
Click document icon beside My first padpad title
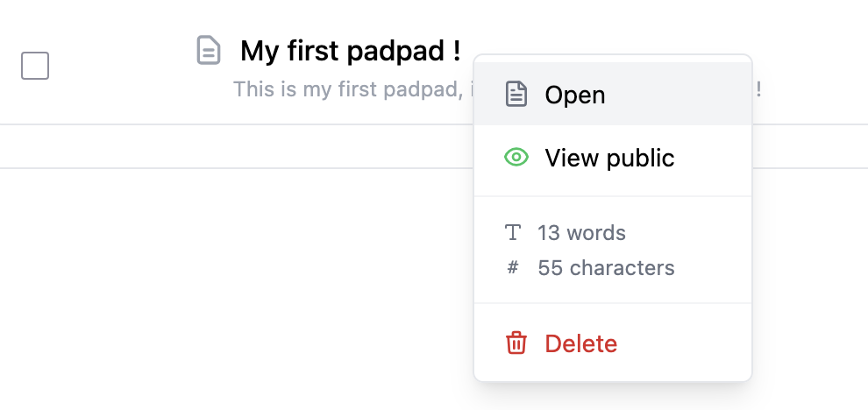point(208,50)
